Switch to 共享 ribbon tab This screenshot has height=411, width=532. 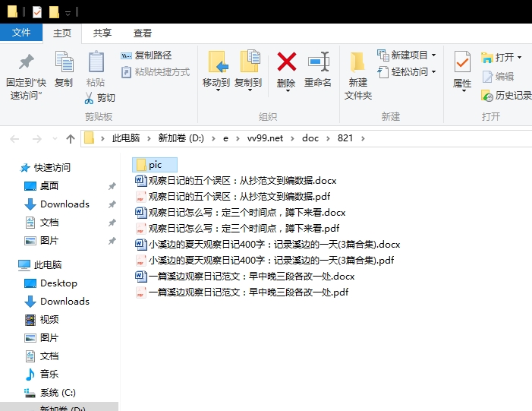(102, 33)
